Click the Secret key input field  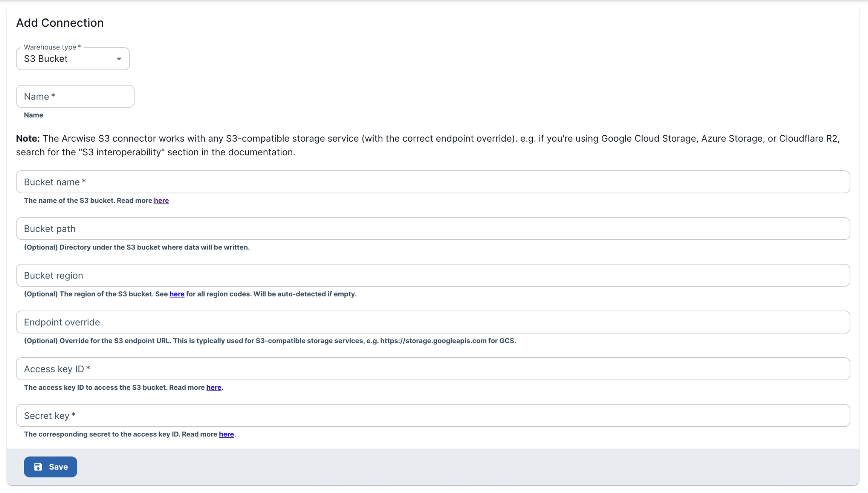(432, 416)
